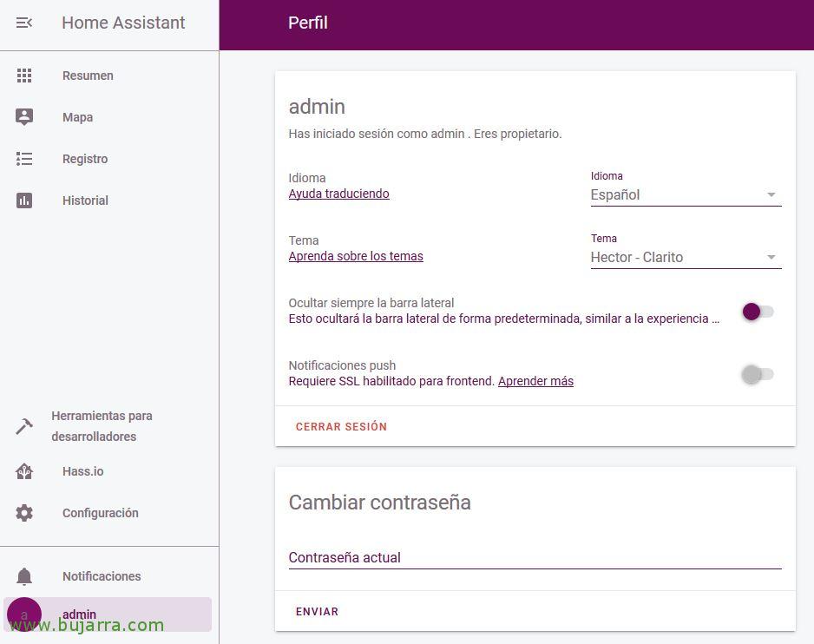Expand the Idioma dropdown showing Español
This screenshot has width=814, height=644.
tap(685, 195)
